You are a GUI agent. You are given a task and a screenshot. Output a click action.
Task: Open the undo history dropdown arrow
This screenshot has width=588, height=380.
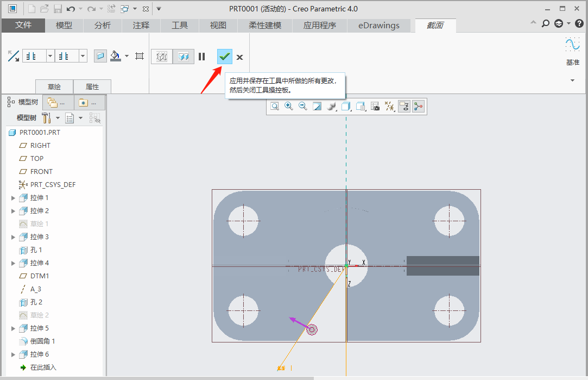click(80, 9)
